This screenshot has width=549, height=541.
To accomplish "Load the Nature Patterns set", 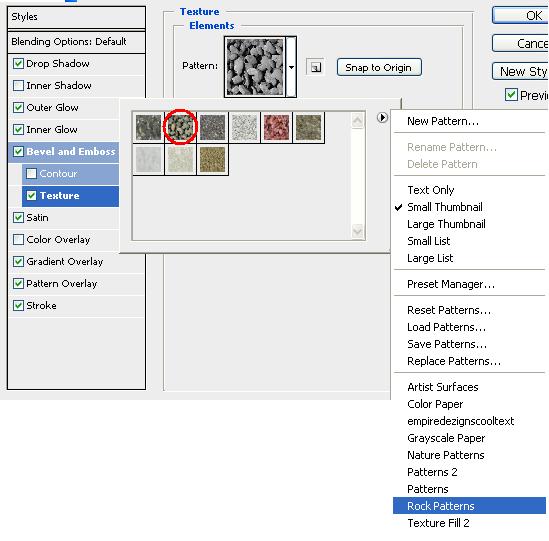I will tap(446, 455).
